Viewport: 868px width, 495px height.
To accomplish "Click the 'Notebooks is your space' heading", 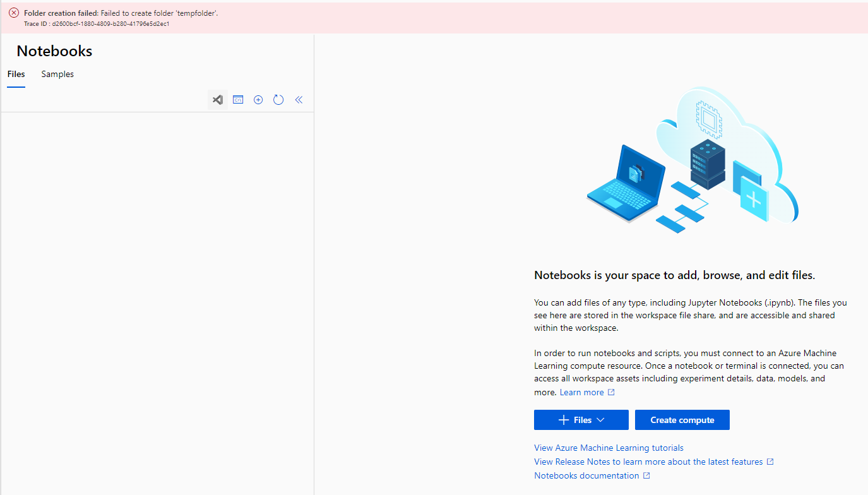I will [x=675, y=275].
